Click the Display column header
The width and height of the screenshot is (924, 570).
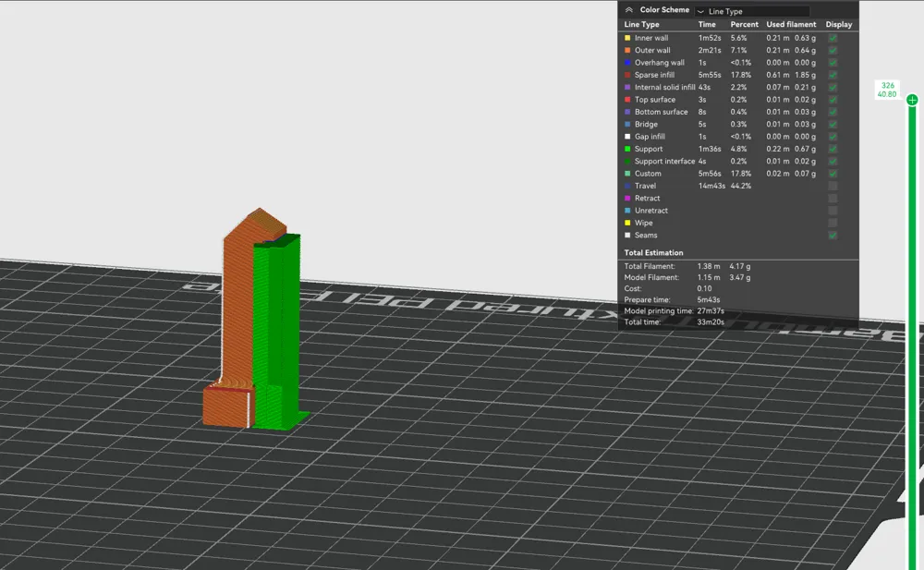click(839, 25)
